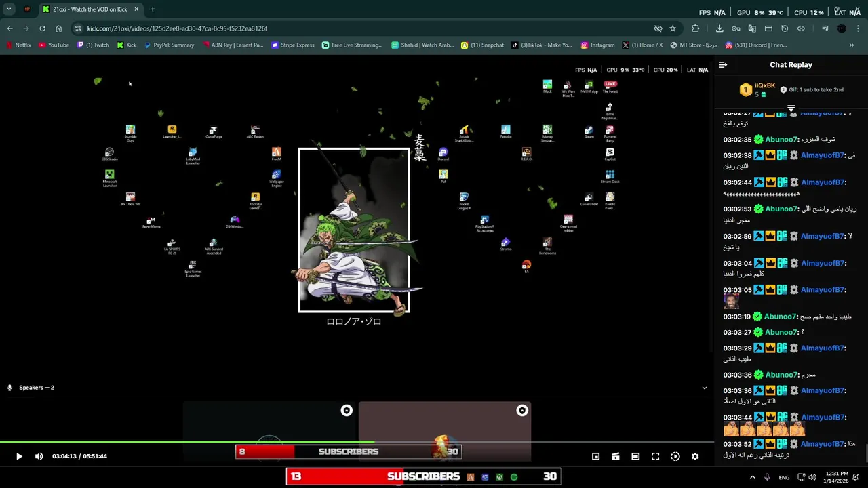Enter fullscreen mode in the video player
Viewport: 868px width, 488px height.
point(655,457)
